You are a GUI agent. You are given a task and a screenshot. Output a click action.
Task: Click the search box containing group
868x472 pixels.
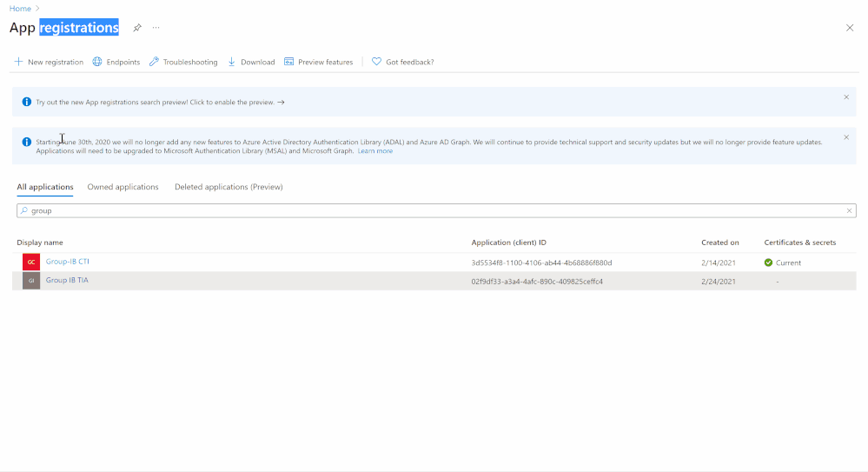pos(436,210)
